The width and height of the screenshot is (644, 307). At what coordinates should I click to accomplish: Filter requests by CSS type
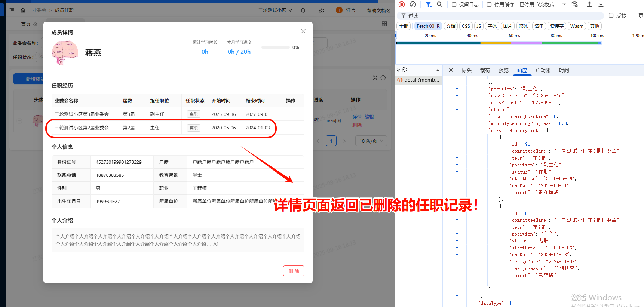click(466, 26)
